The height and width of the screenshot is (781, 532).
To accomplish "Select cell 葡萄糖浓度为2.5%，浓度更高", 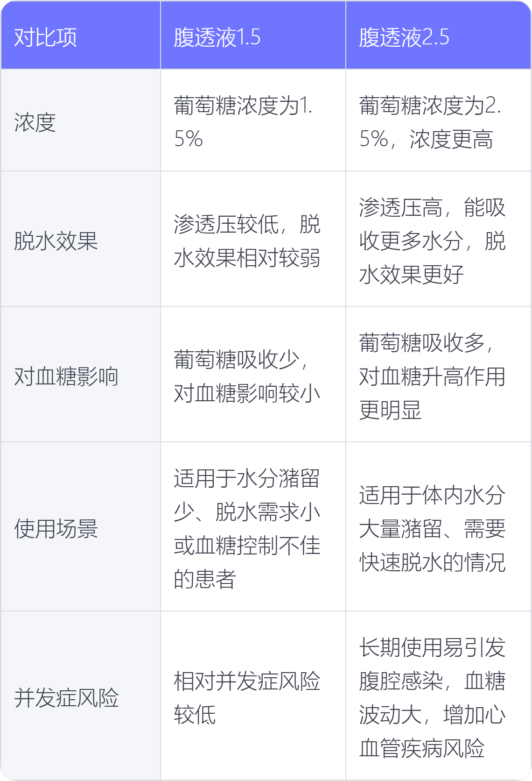I will (438, 121).
